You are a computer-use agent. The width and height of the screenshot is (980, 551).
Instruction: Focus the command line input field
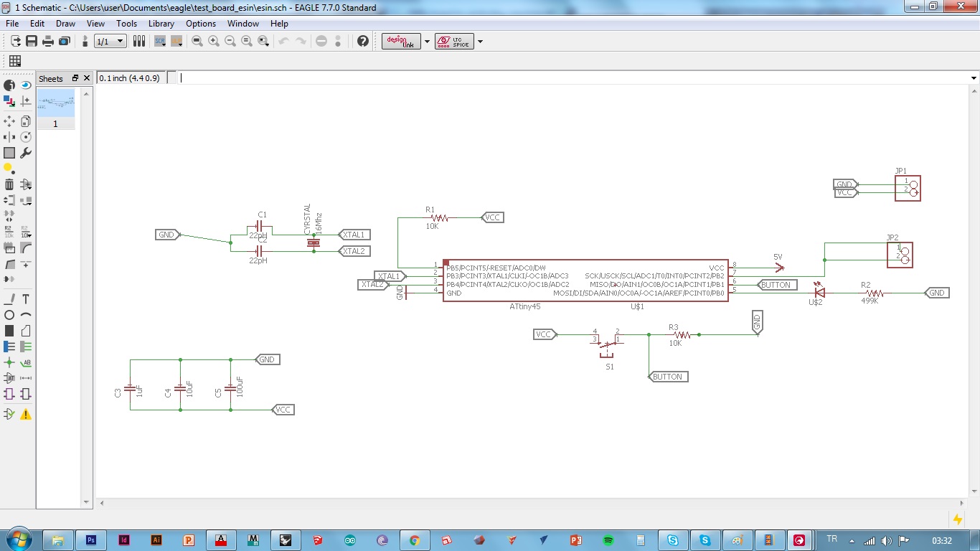pyautogui.click(x=573, y=78)
